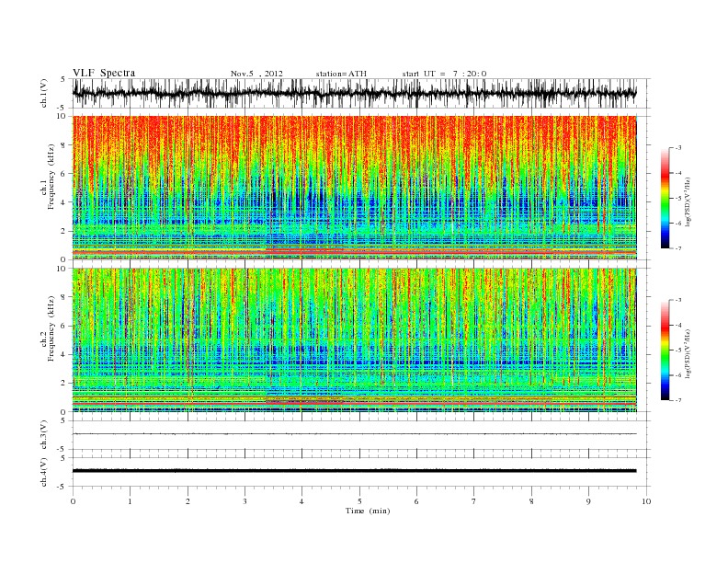Select the "ch.3(V)" axis label
Viewport: 728px width, 563px height.
[43, 435]
